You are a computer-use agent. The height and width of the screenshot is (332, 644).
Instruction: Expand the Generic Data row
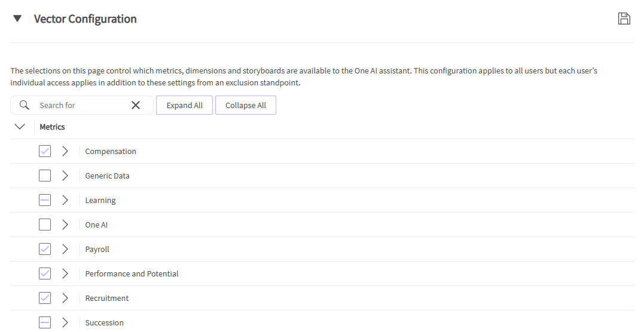click(x=65, y=176)
